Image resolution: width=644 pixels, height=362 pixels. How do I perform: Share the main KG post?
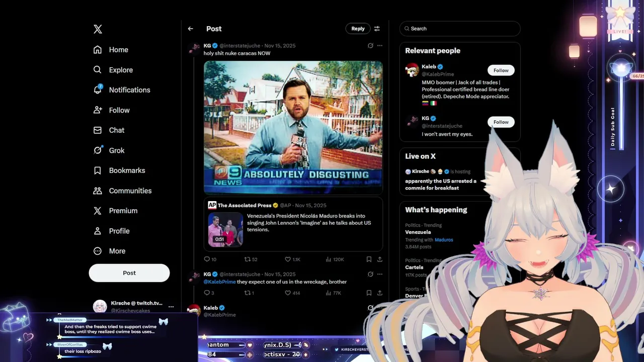[x=380, y=259]
